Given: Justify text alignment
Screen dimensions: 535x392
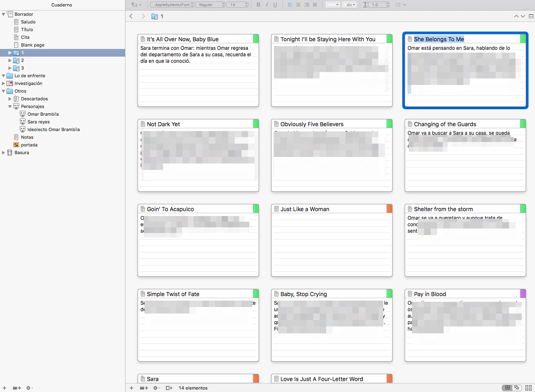Looking at the screenshot, I should coord(315,5).
